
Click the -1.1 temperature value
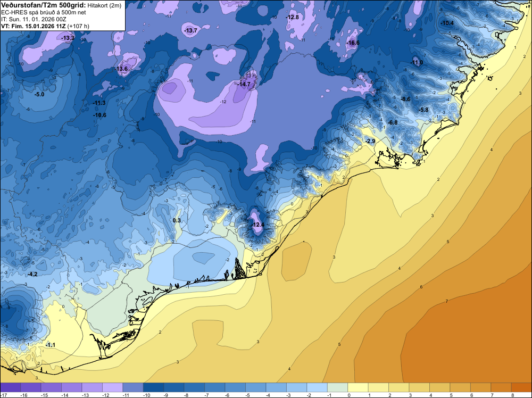[x=50, y=345]
